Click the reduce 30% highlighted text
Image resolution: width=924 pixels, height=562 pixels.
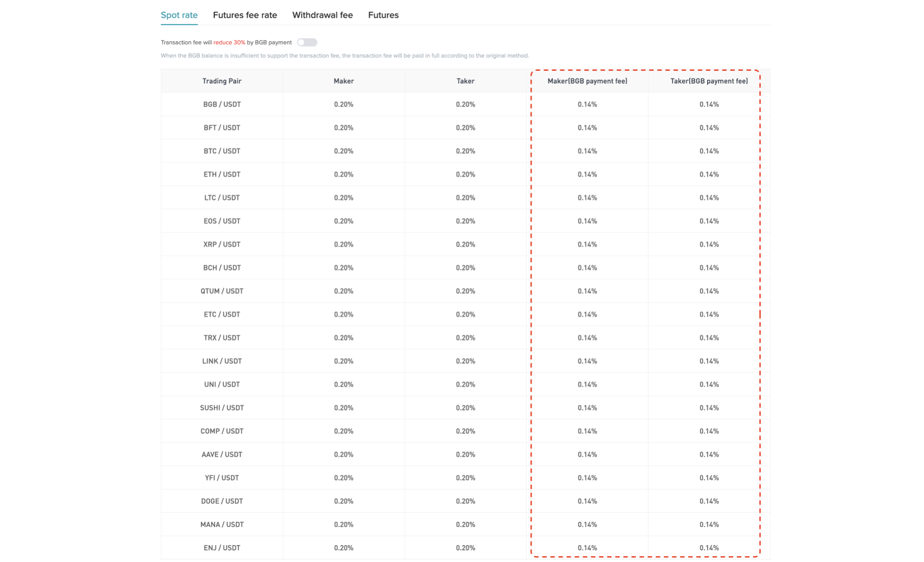230,42
